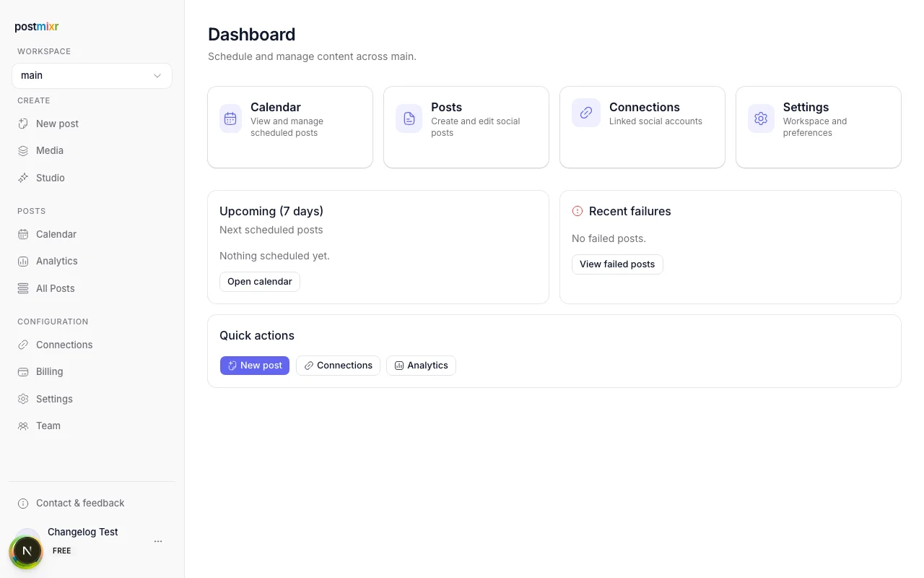The image size is (924, 578).
Task: Go to New post in the sidebar
Action: 58,124
